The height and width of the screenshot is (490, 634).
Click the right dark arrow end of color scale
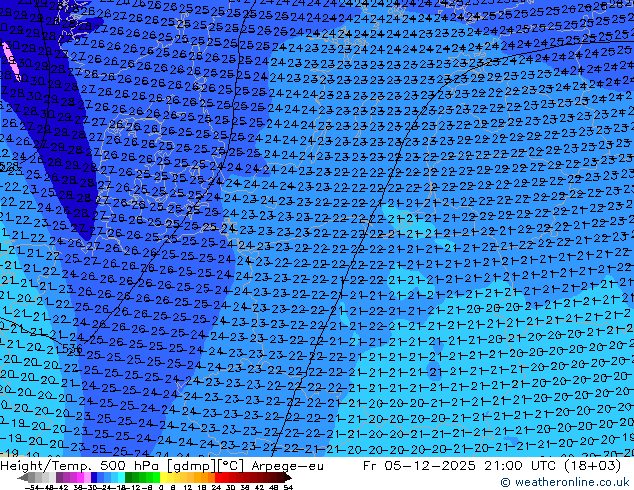288,478
